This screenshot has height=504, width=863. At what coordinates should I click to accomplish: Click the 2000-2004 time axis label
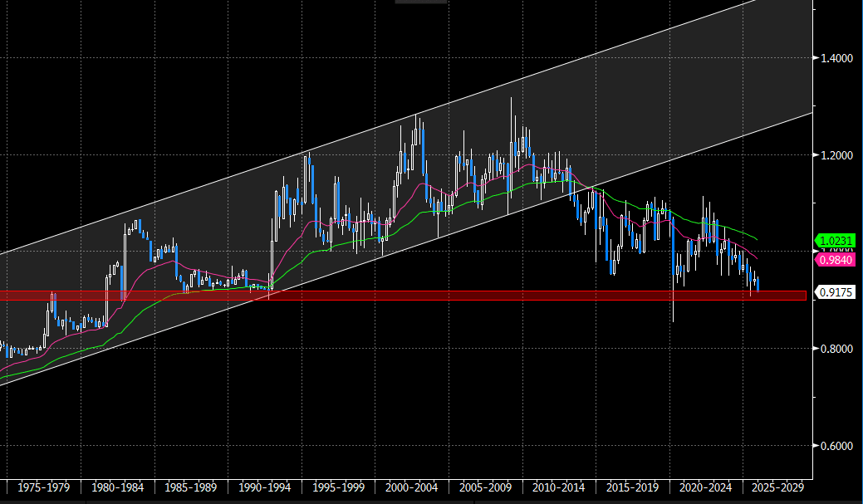pos(412,488)
